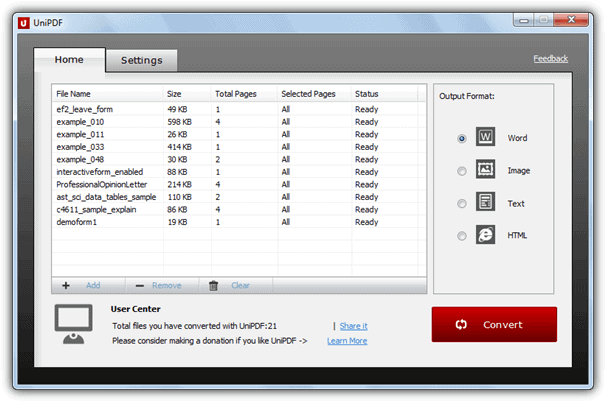Image resolution: width=606 pixels, height=401 pixels.
Task: Click the Selected Pages column header
Action: (314, 94)
